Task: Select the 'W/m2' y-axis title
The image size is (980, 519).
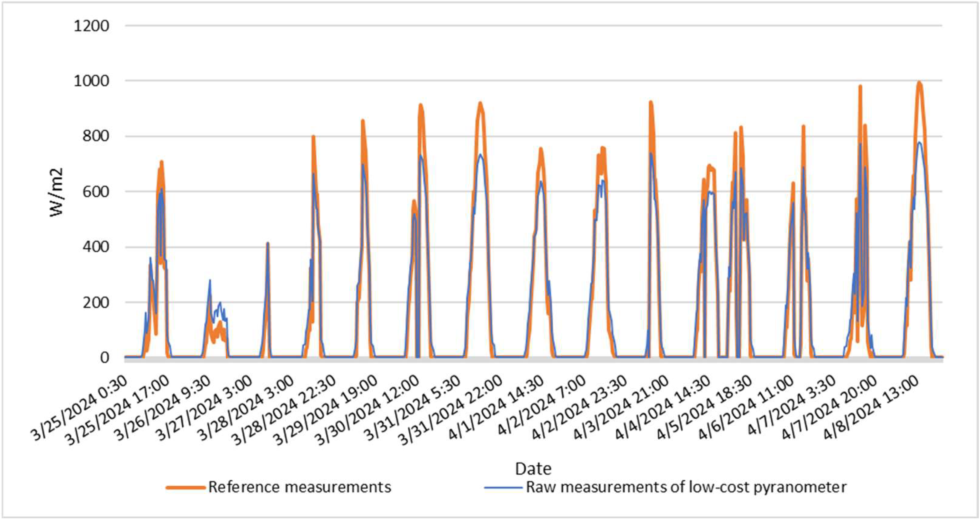Action: [x=56, y=193]
